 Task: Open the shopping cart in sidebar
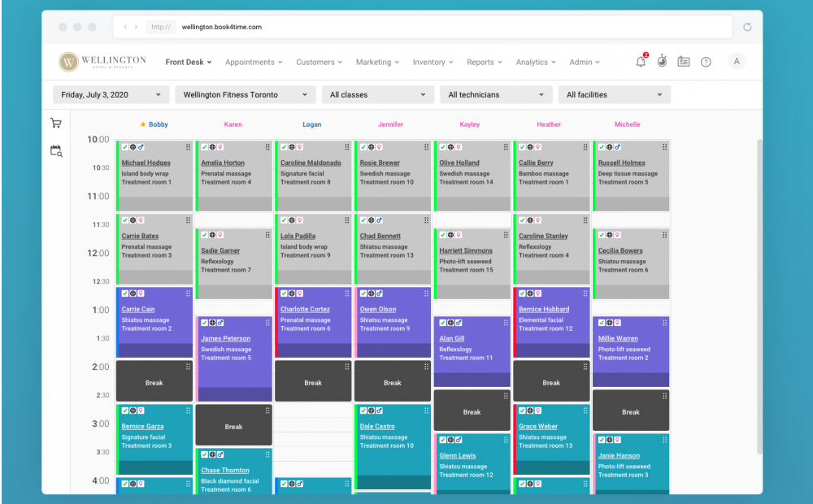coord(55,123)
